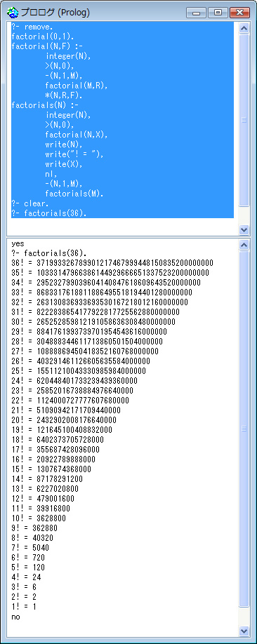The width and height of the screenshot is (257, 644).
Task: Click the 'write(X),' line
Action: coord(64,164)
